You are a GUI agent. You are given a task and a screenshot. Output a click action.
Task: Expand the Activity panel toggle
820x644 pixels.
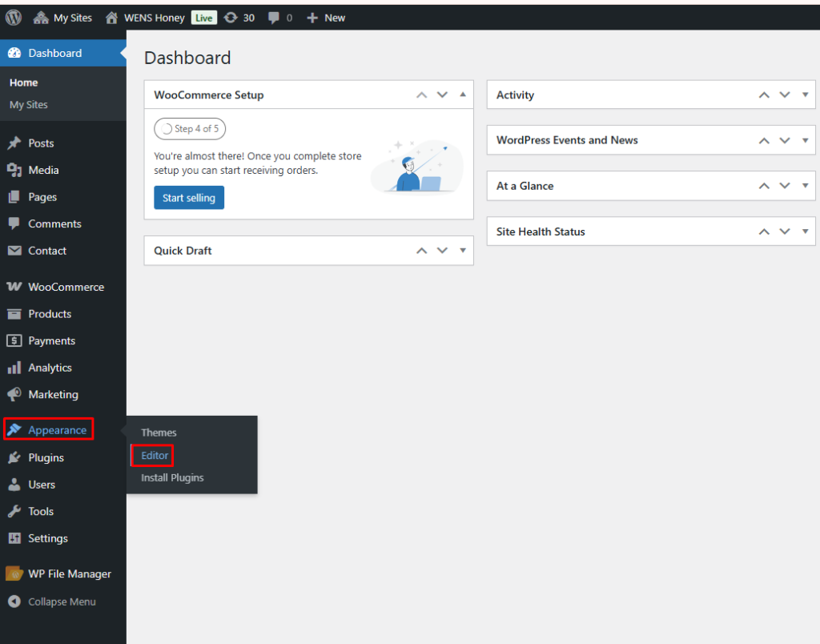[x=806, y=95]
